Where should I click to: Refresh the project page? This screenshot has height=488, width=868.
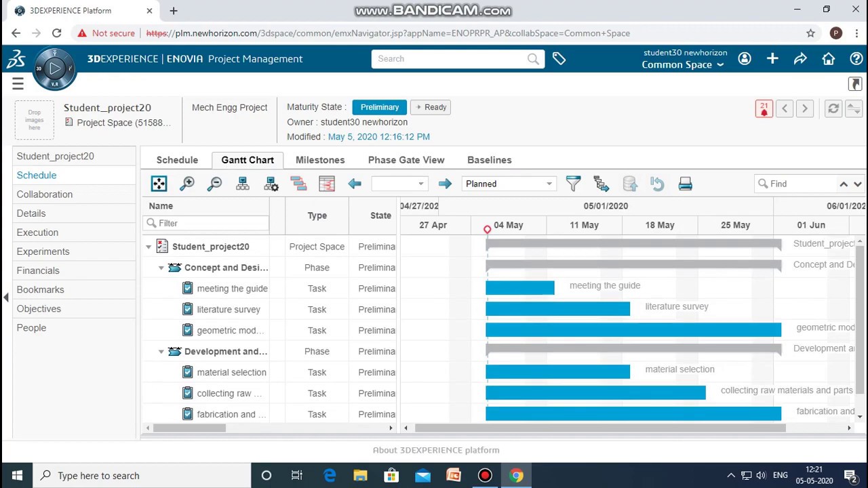tap(833, 108)
